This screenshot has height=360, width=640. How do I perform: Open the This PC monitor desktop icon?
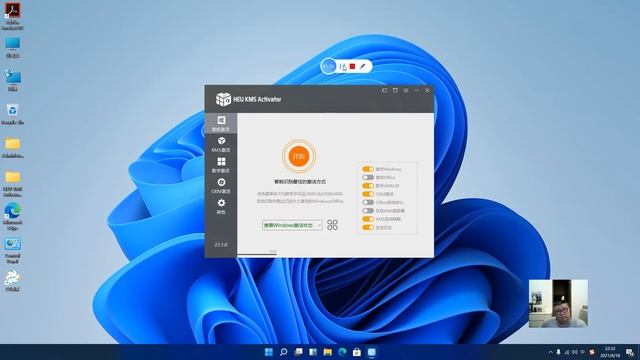click(x=13, y=47)
